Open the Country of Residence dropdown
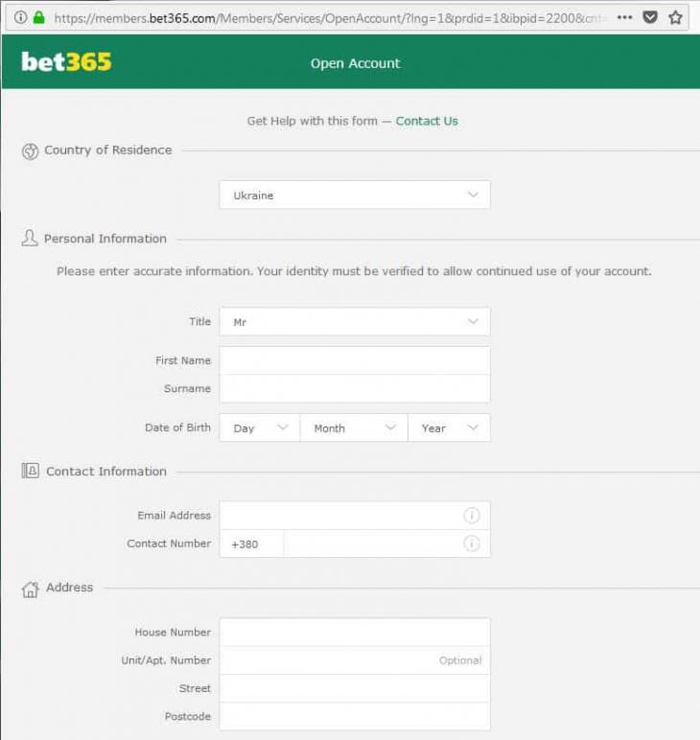 click(x=355, y=195)
